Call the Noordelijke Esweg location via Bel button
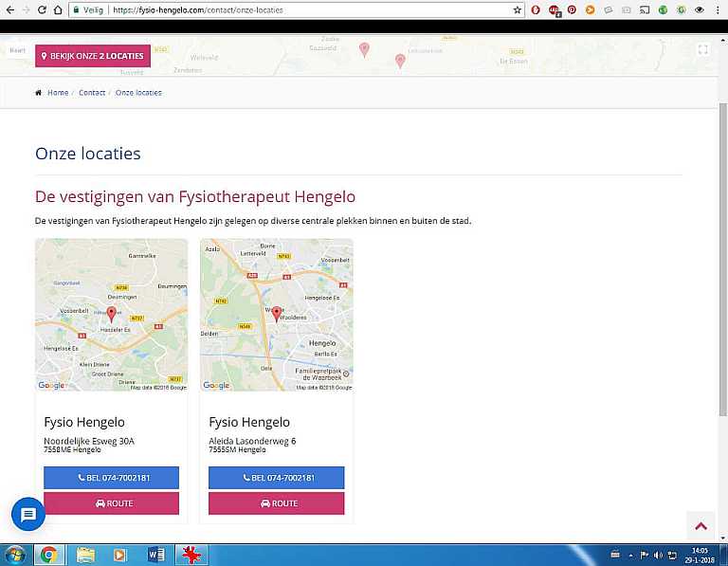Viewport: 728px width, 566px height. [112, 478]
